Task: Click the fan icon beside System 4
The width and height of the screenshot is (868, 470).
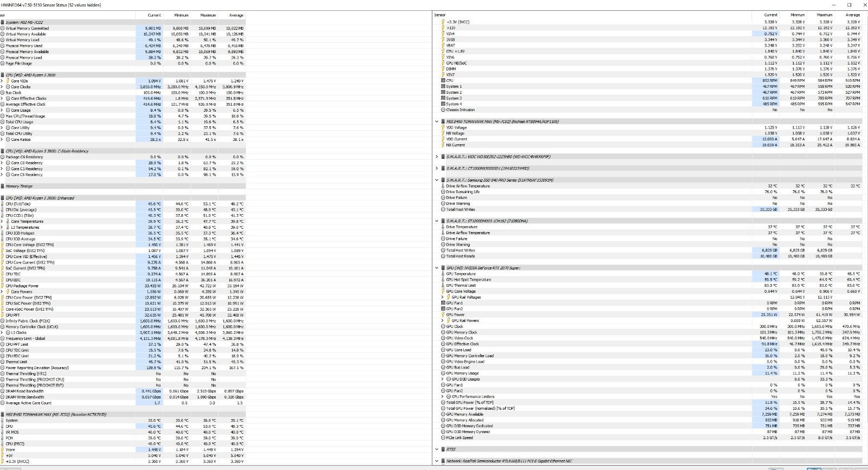Action: 443,104
